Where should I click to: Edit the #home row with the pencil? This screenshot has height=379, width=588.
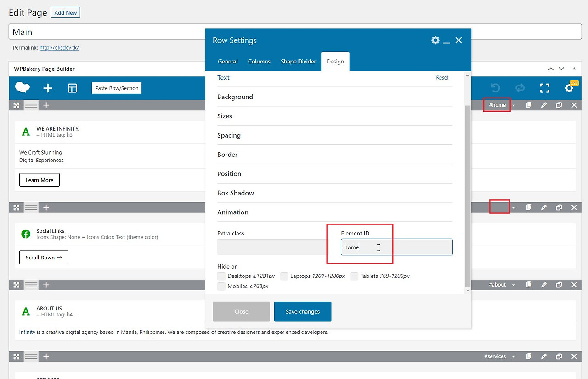pyautogui.click(x=544, y=105)
